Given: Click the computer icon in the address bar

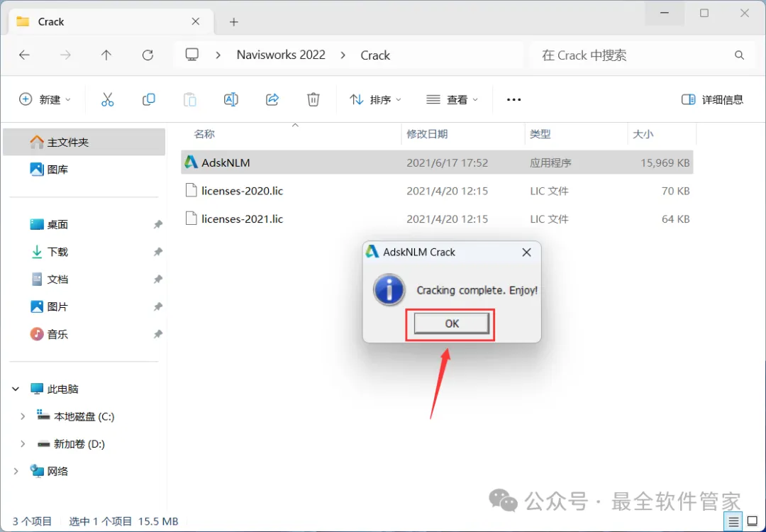Looking at the screenshot, I should tap(192, 55).
